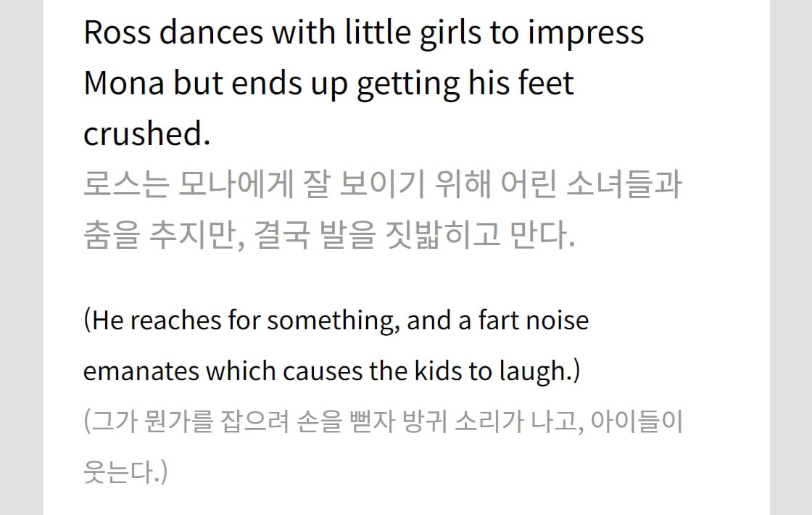
Task: Click the word "something," in the stage direction
Action: click(333, 321)
